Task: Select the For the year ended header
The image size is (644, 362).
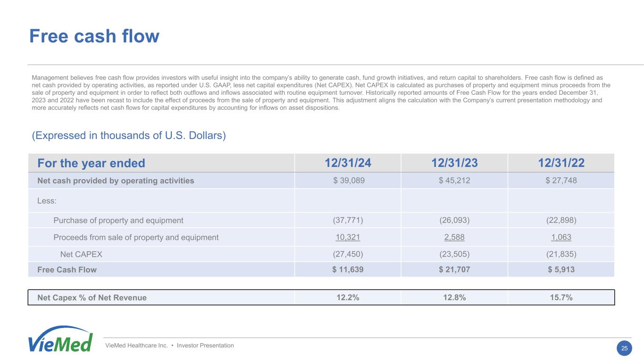Action: tap(91, 163)
